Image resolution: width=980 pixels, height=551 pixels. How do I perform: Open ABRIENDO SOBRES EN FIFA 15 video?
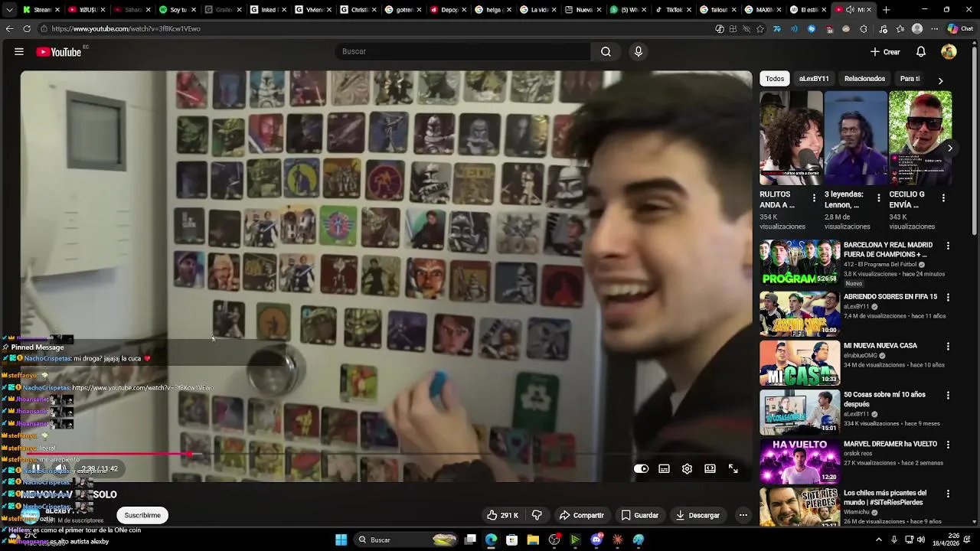coord(799,314)
